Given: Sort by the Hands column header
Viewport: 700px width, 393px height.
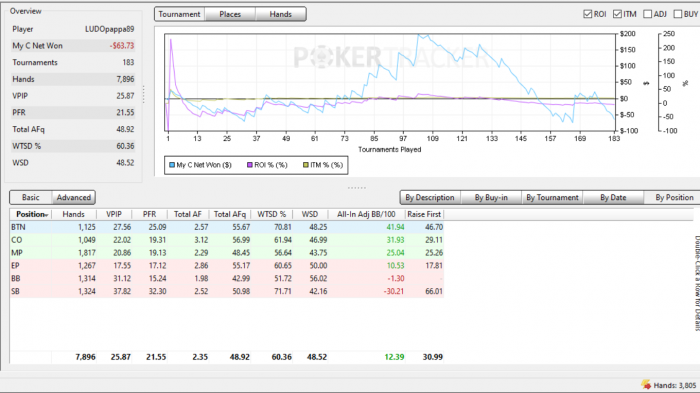Looking at the screenshot, I should (x=74, y=214).
